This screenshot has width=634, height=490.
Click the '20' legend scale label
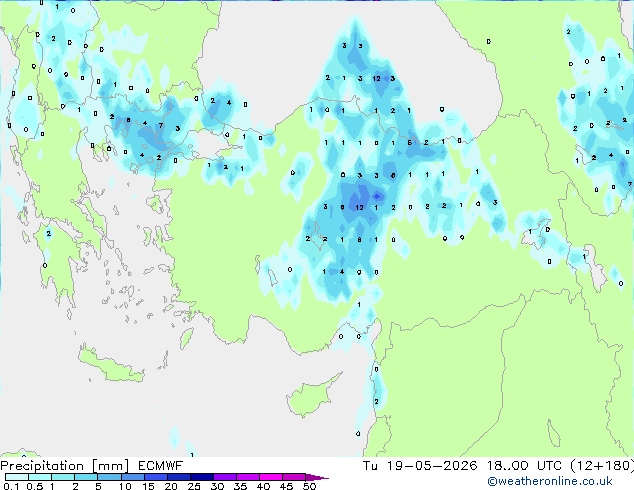(171, 486)
